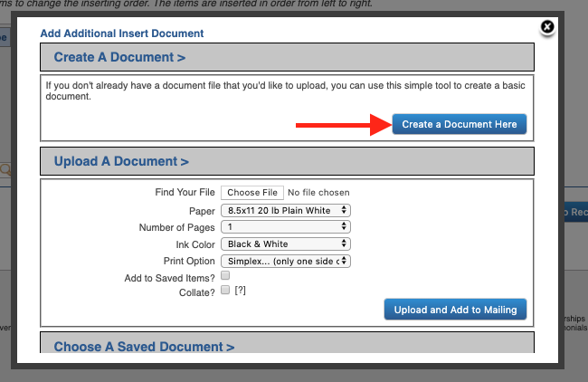The image size is (588, 382).
Task: Click Upload and Add to Mailing
Action: coord(455,310)
